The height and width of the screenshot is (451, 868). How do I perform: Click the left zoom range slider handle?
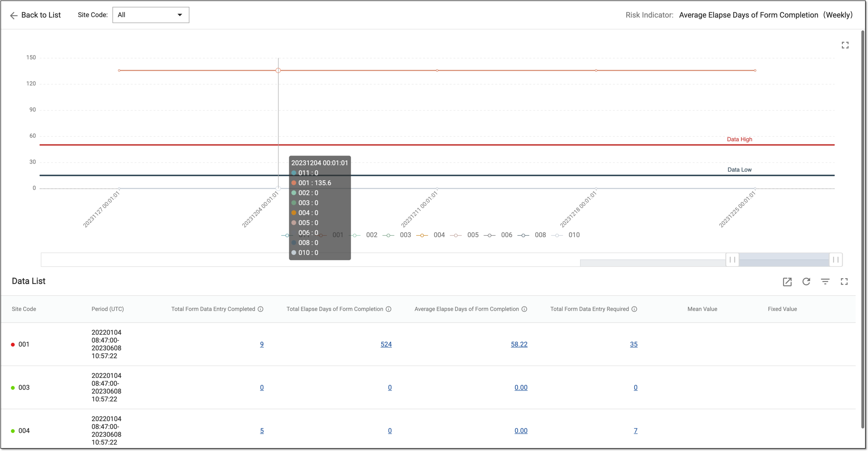pyautogui.click(x=732, y=260)
